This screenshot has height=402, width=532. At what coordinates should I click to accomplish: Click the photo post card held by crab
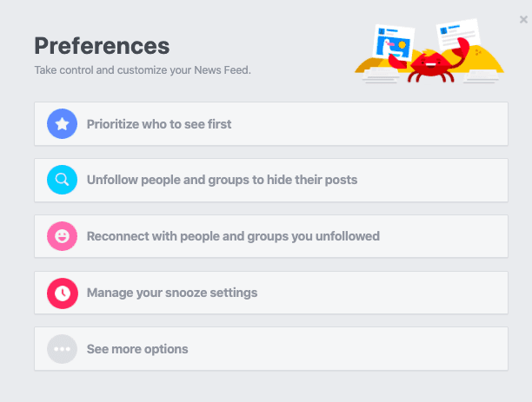click(394, 43)
